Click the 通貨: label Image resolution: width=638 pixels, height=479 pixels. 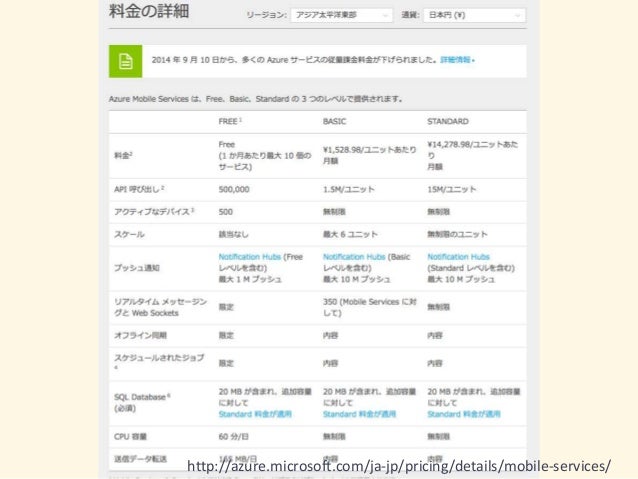(410, 15)
